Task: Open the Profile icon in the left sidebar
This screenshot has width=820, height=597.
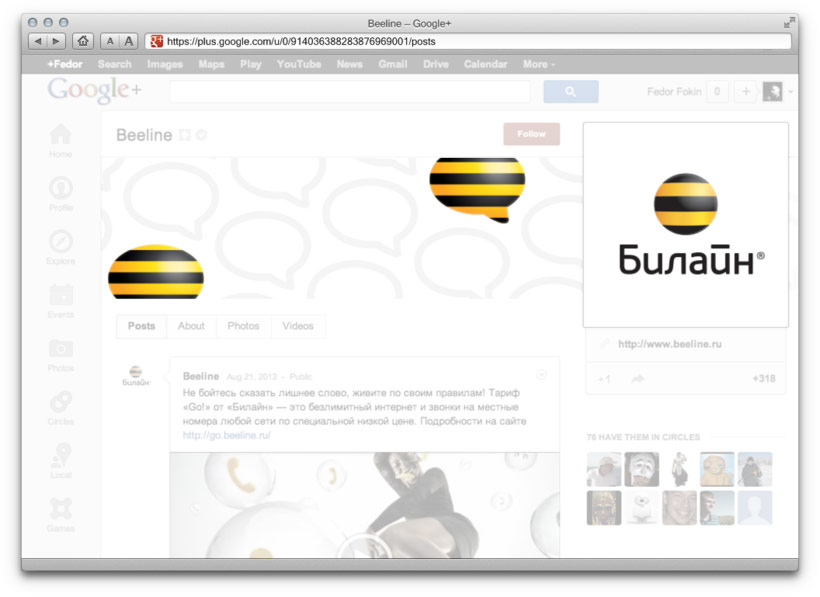Action: click(61, 189)
